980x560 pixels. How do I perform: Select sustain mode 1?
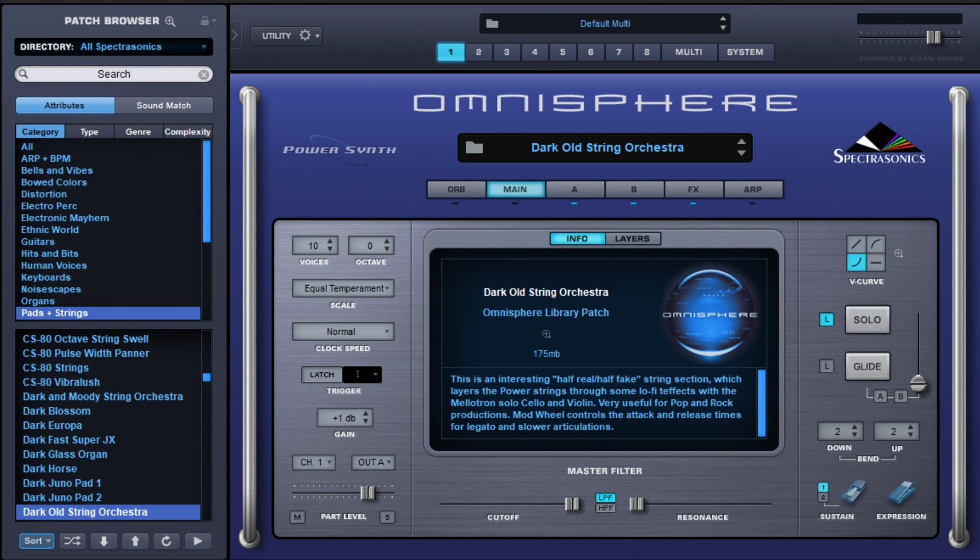823,488
